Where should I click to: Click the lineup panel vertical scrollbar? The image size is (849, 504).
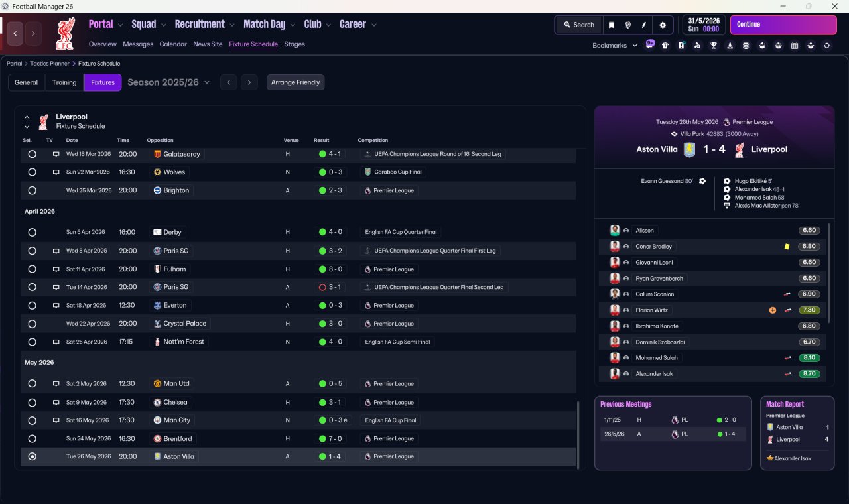coord(829,273)
